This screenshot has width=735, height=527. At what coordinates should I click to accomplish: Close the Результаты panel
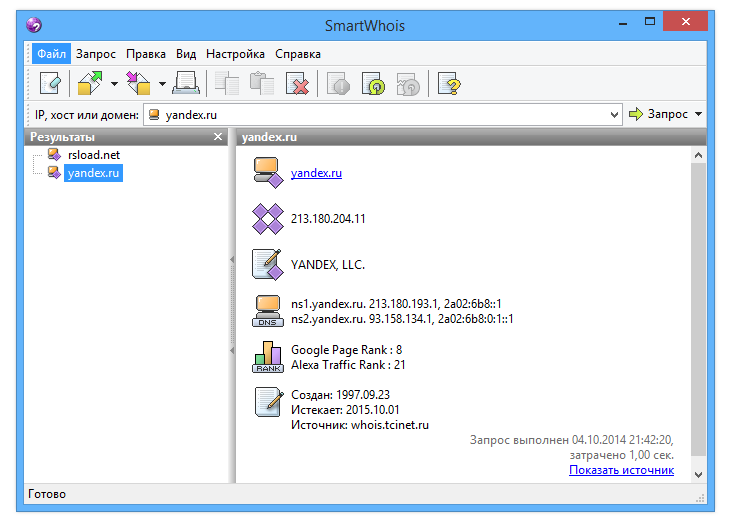(x=218, y=136)
